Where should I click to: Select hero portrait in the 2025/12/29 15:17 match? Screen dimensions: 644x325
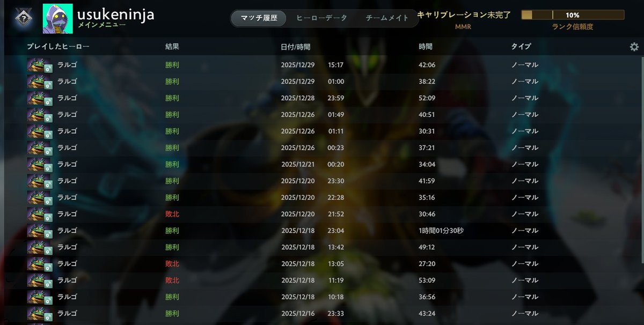click(x=40, y=65)
